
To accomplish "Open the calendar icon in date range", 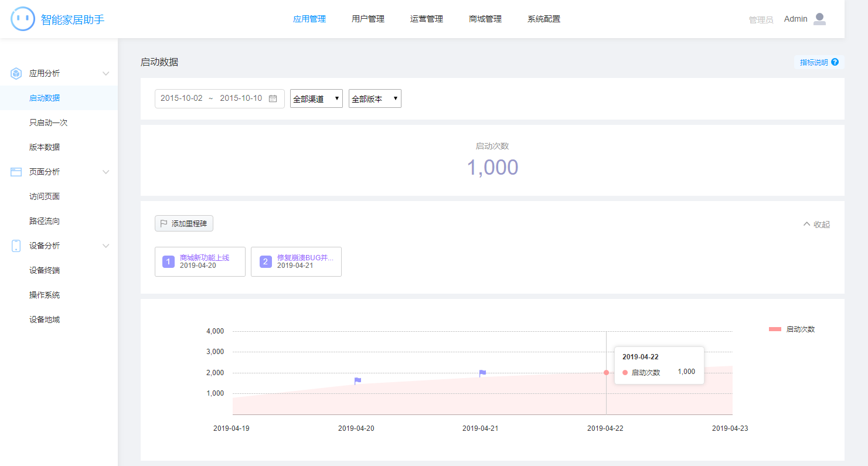I will click(273, 98).
